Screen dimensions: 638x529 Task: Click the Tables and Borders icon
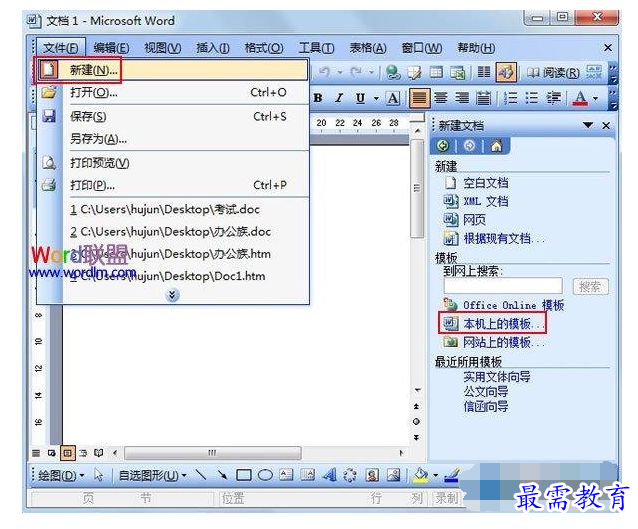tap(415, 72)
